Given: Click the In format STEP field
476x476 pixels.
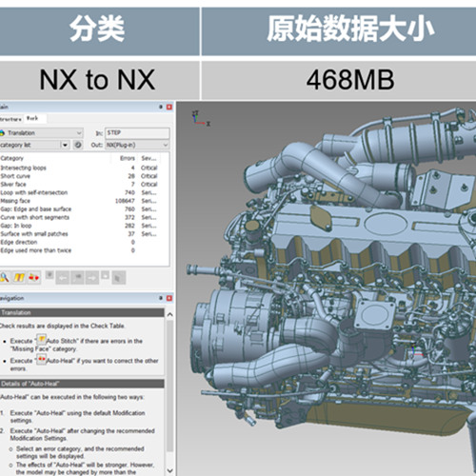Looking at the screenshot, I should click(137, 132).
